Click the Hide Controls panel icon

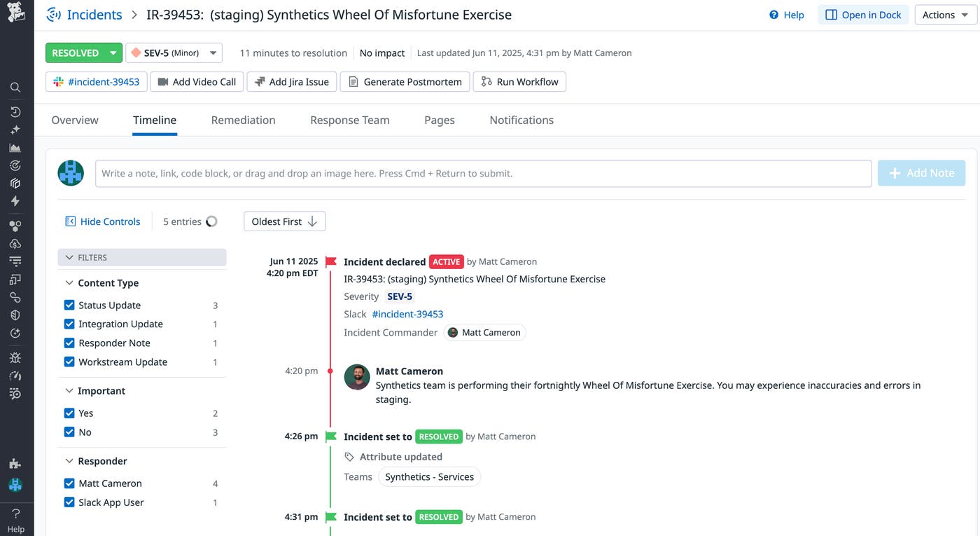(x=70, y=221)
